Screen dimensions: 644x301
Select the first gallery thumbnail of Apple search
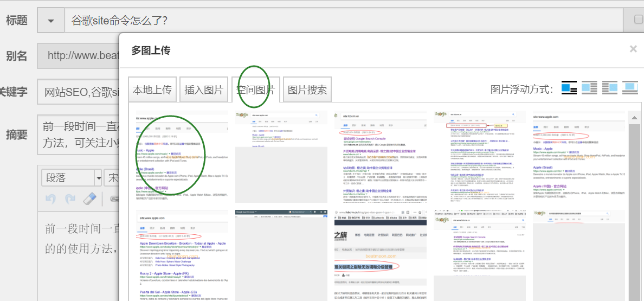click(x=182, y=156)
